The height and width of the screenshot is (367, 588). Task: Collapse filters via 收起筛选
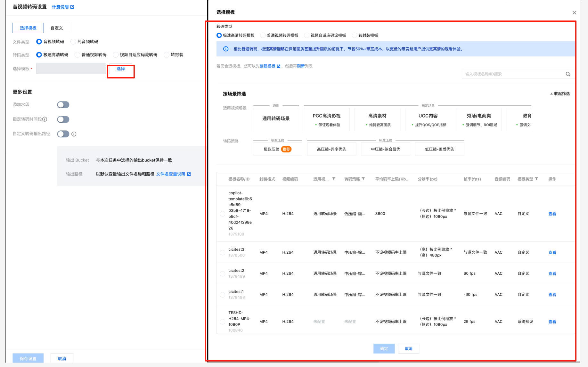[x=560, y=94]
